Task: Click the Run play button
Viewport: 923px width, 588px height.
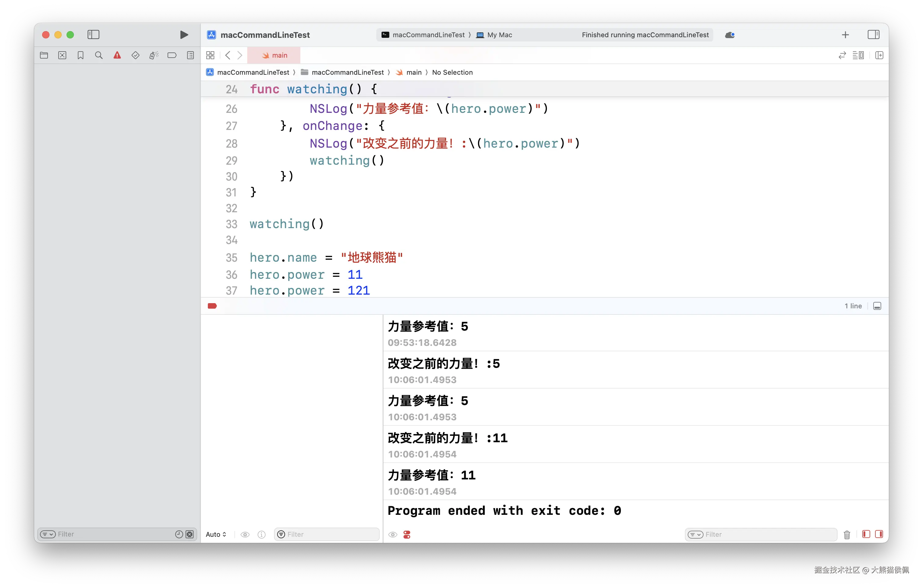Action: click(x=184, y=35)
